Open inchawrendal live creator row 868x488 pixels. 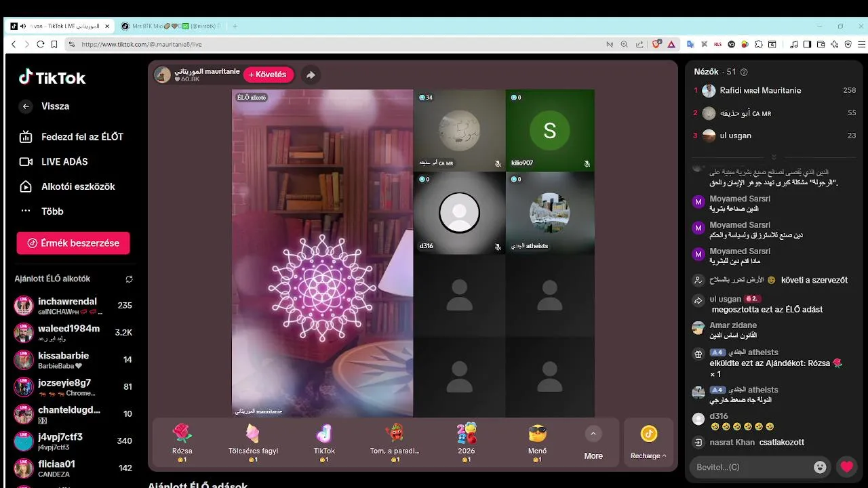tap(73, 306)
